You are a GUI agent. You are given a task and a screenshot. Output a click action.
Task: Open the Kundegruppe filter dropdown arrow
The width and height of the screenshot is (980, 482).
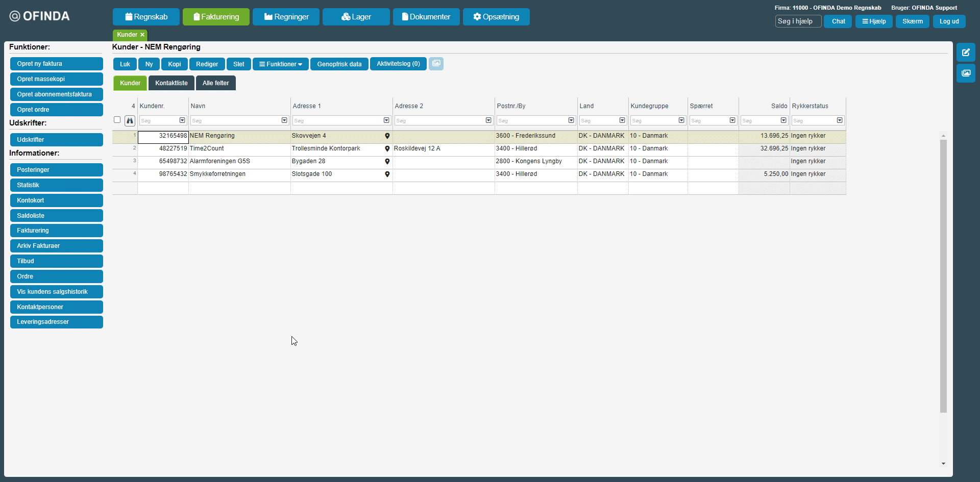click(x=681, y=120)
